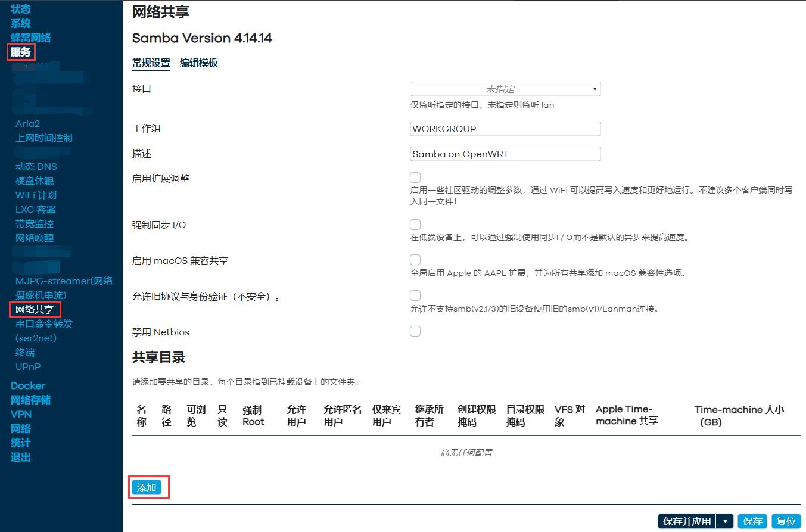Screen dimensions: 806x532
Task: Open Aria2 from the sidebar
Action: point(27,123)
